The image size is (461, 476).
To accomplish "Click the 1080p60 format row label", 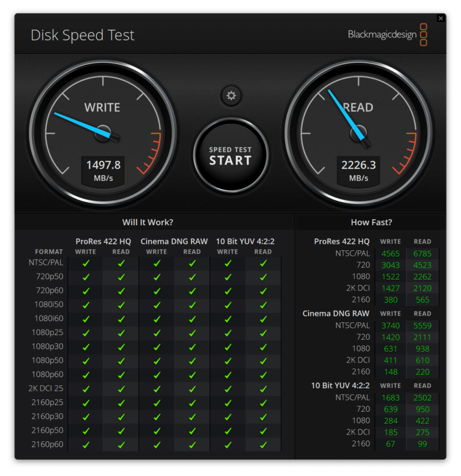I will click(x=47, y=375).
